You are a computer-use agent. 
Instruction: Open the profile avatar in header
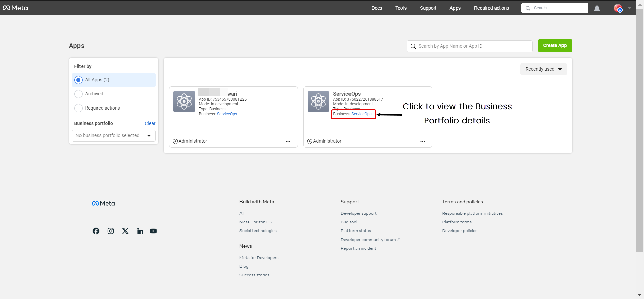point(618,8)
